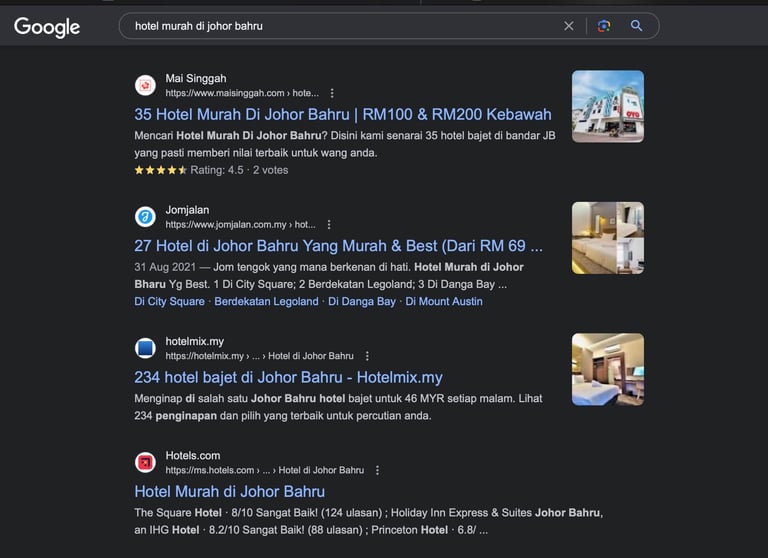Click the hotelmix.my bedroom thumbnail
The height and width of the screenshot is (558, 768).
click(608, 369)
